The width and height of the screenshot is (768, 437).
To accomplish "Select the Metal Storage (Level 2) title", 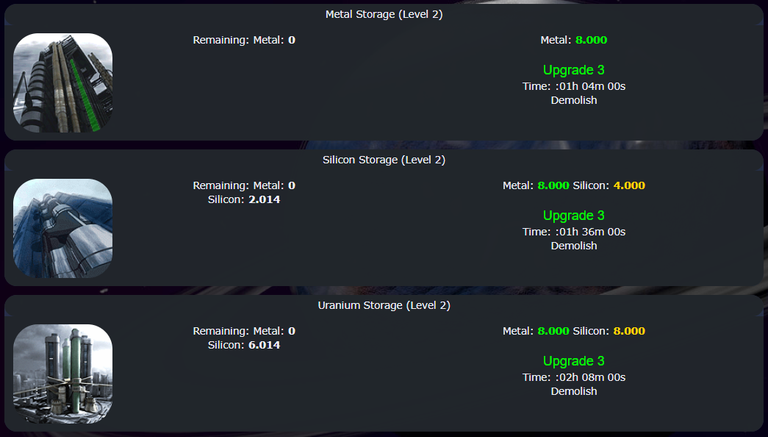I will click(x=384, y=14).
